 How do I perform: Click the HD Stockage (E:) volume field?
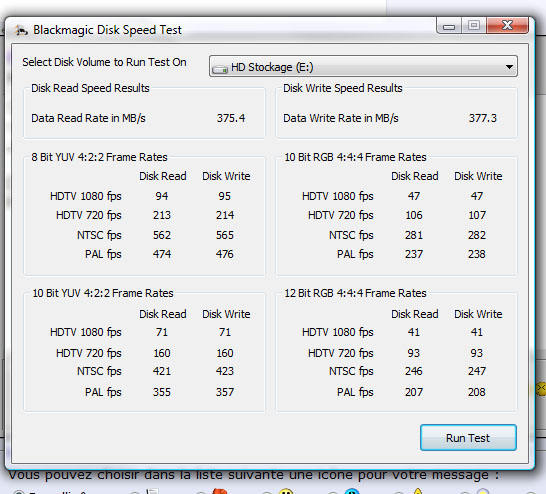coord(363,66)
